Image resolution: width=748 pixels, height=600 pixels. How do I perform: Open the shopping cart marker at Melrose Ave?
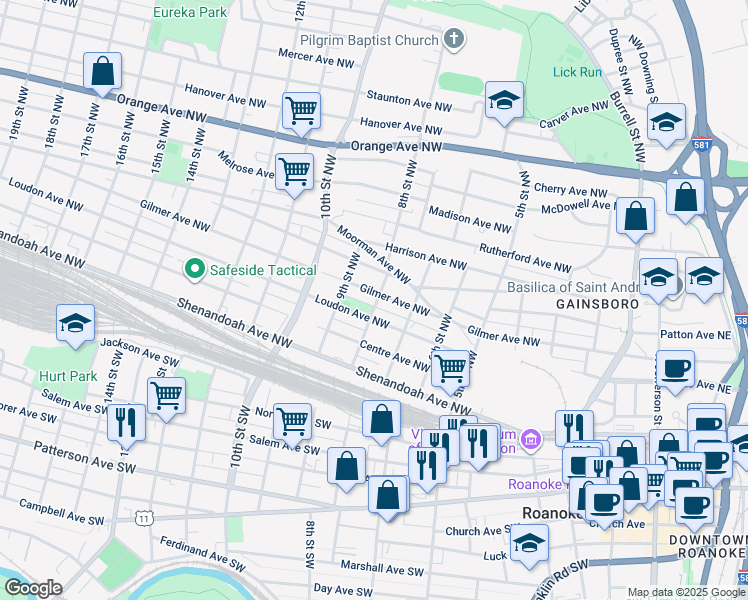pyautogui.click(x=295, y=174)
